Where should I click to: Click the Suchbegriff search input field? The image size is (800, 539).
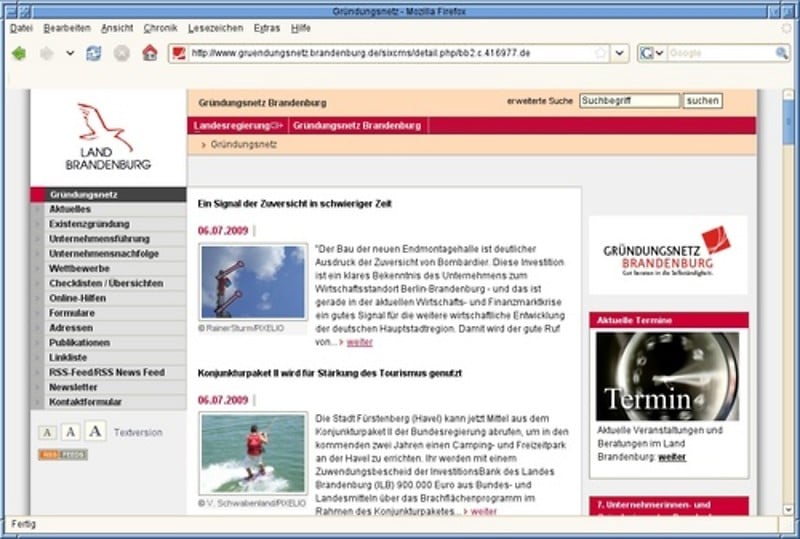click(630, 101)
